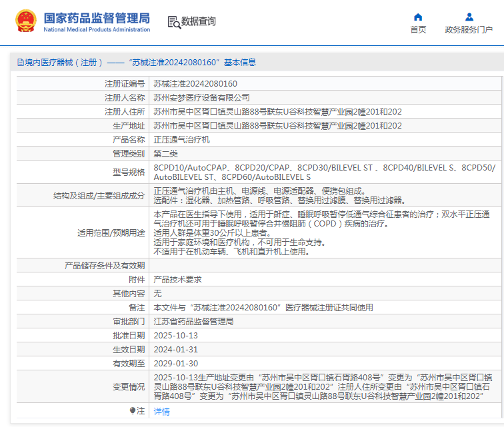
Task: Click the lightbulb icon beside 注
Action: click(133, 411)
